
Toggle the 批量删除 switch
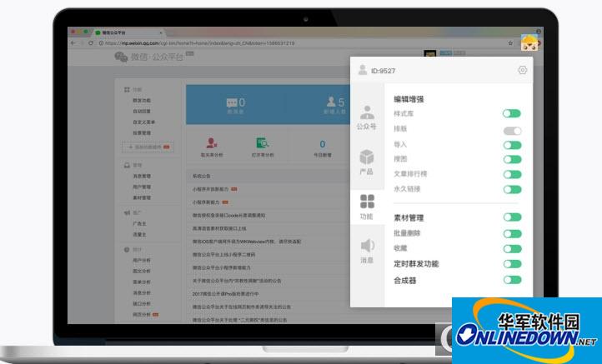[512, 234]
